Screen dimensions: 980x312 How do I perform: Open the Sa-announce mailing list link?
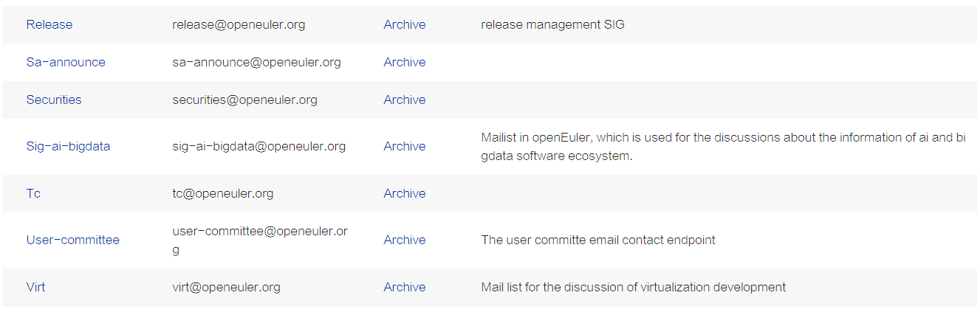(x=66, y=62)
